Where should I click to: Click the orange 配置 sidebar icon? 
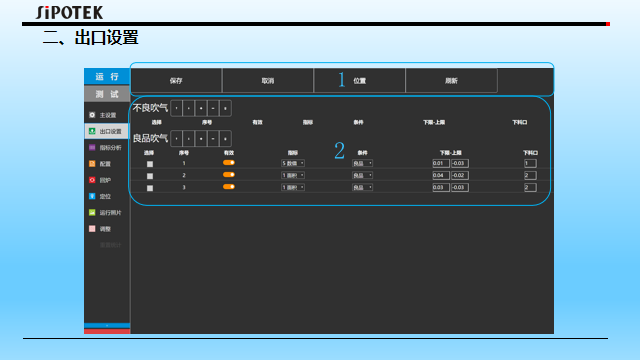[x=92, y=164]
